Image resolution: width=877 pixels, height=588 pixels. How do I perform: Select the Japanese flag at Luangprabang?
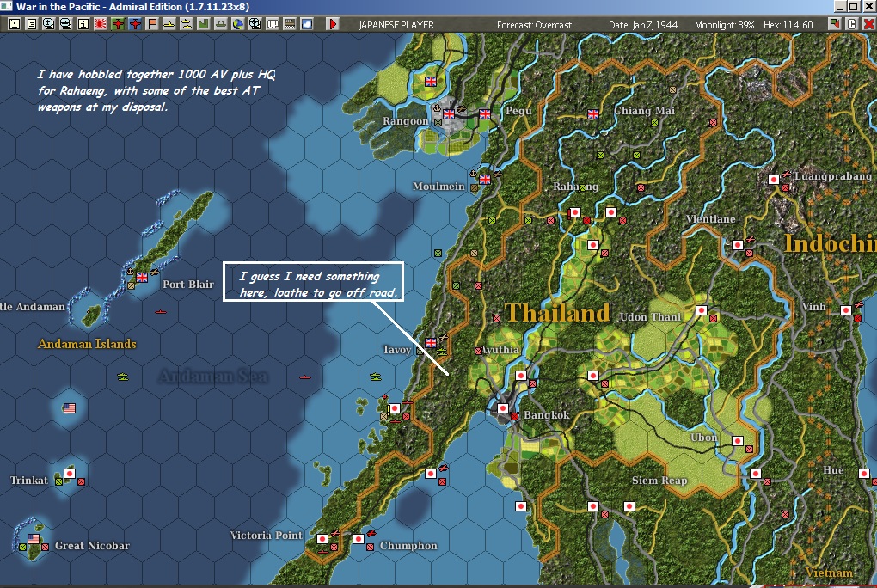tap(774, 180)
